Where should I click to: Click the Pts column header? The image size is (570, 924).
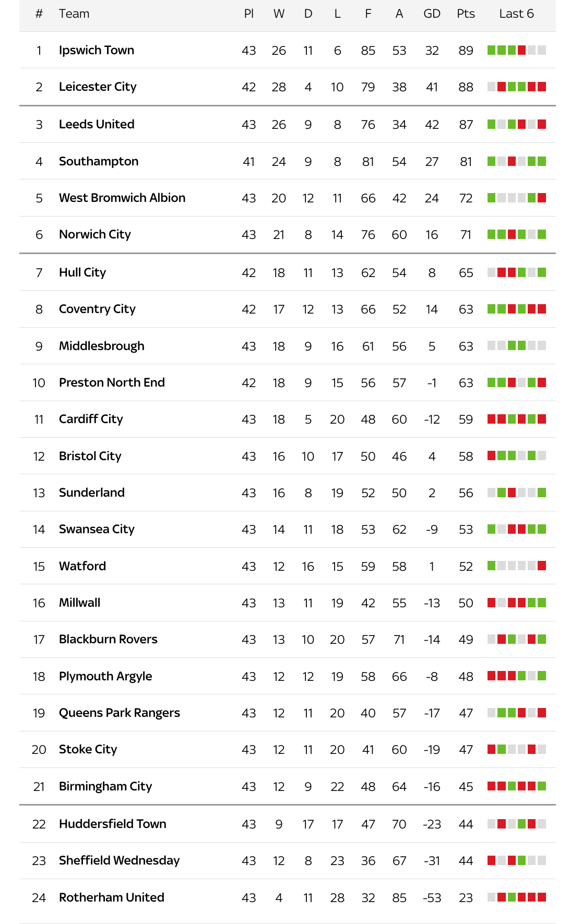(x=466, y=14)
